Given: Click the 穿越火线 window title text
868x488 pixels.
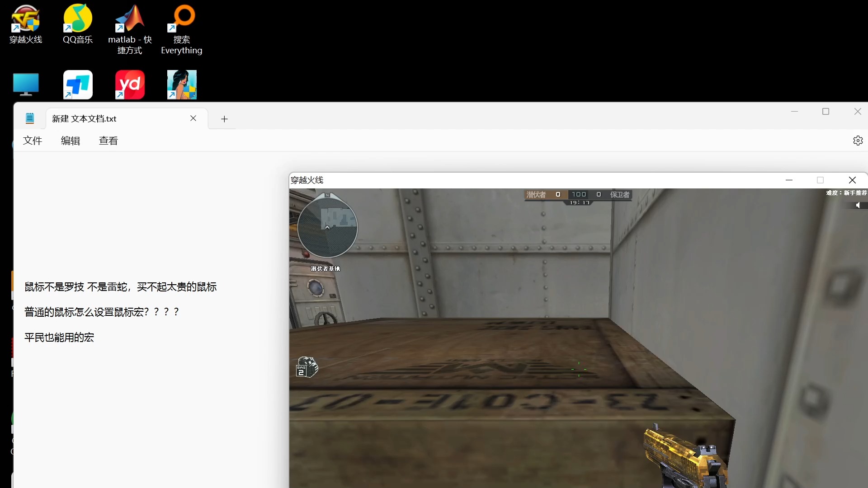Looking at the screenshot, I should point(307,180).
